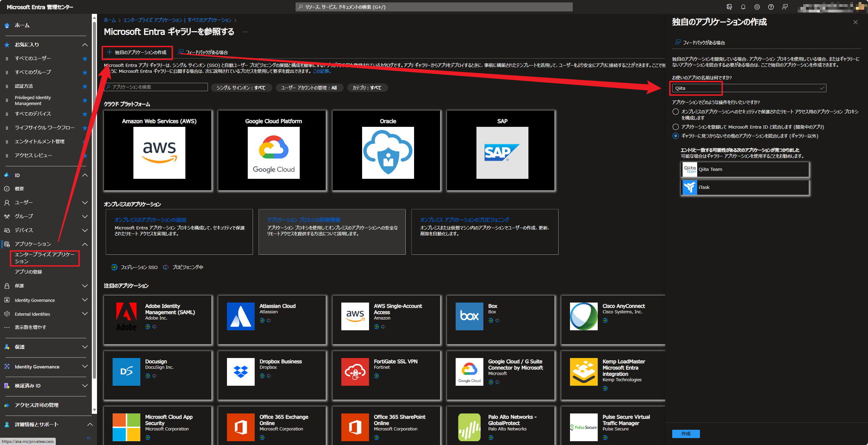Click the help question mark icon
The width and height of the screenshot is (868, 445).
tap(771, 7)
